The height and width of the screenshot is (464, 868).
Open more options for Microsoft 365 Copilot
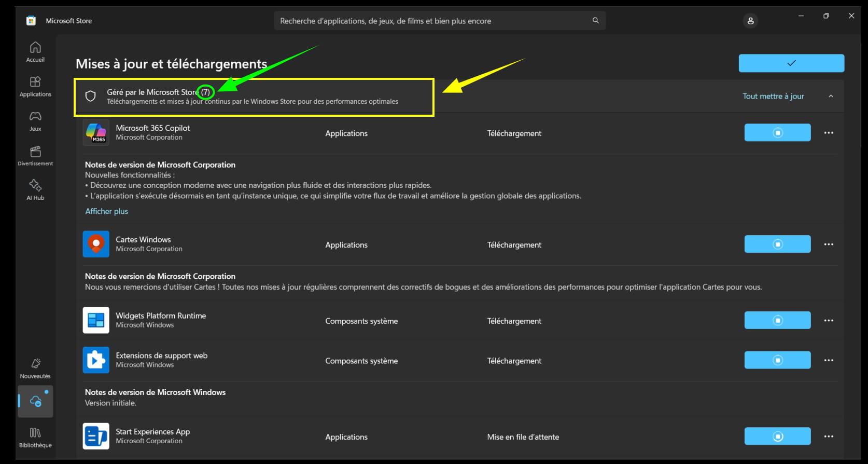coord(829,133)
